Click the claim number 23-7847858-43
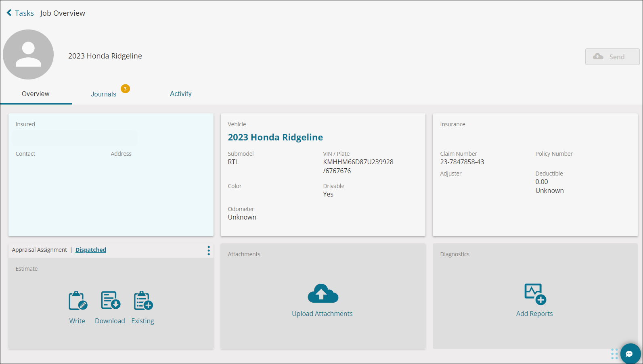 pos(462,162)
